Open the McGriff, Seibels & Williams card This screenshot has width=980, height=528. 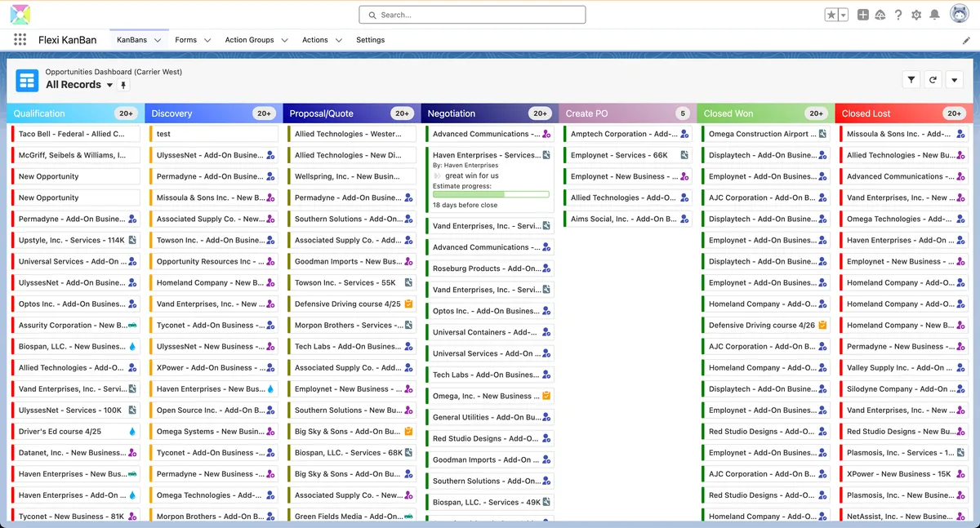75,155
